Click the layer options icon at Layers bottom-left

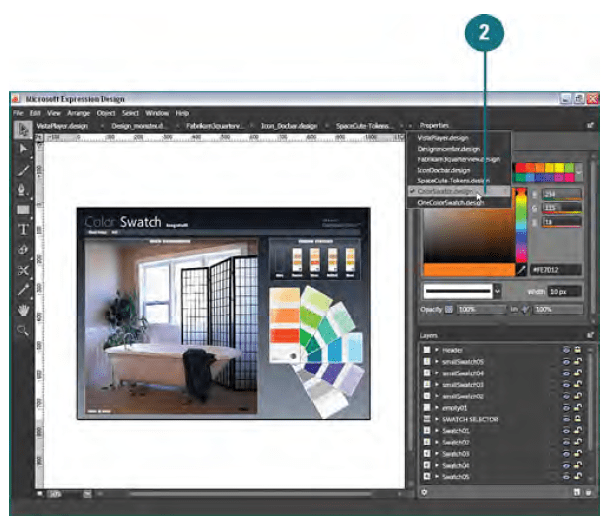[425, 492]
